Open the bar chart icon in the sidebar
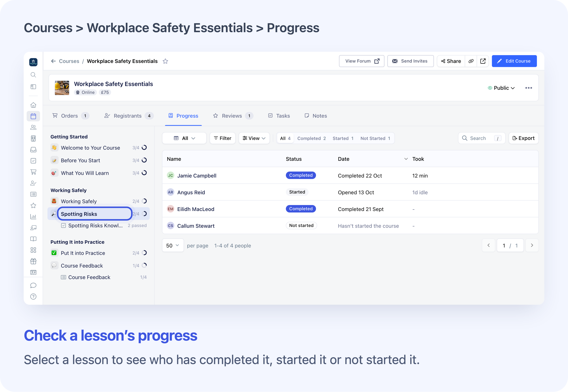 pyautogui.click(x=33, y=217)
